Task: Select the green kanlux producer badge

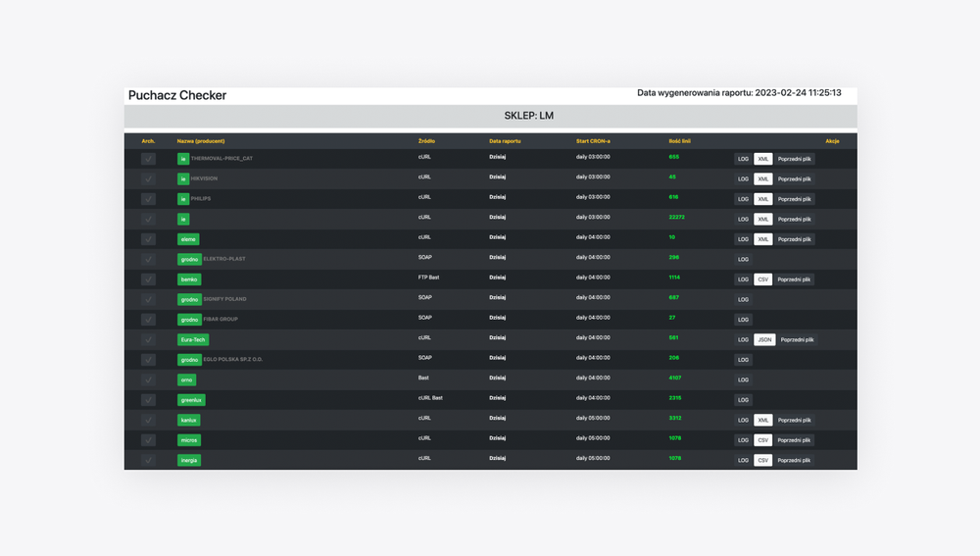Action: click(x=188, y=420)
